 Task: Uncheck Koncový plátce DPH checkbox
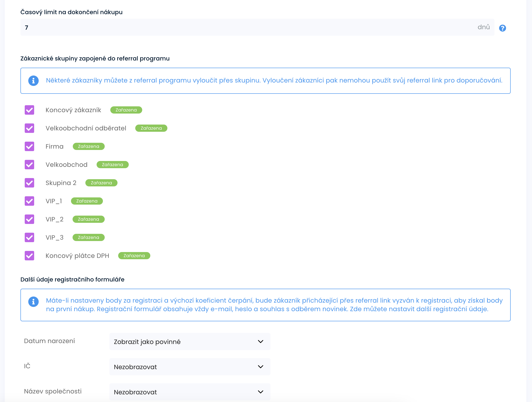29,256
